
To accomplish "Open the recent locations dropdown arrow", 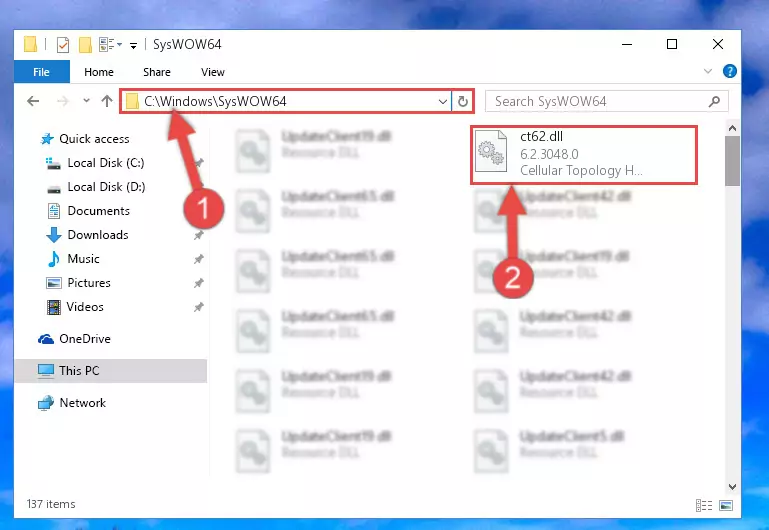I will coord(86,101).
